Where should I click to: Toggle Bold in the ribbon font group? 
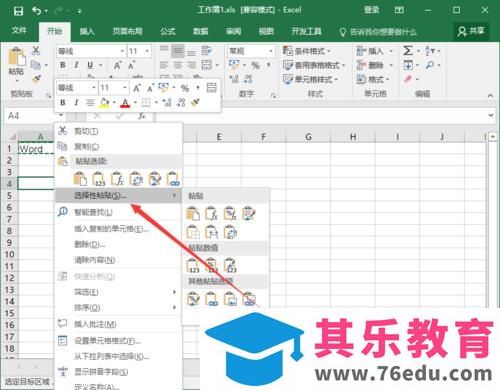click(63, 65)
